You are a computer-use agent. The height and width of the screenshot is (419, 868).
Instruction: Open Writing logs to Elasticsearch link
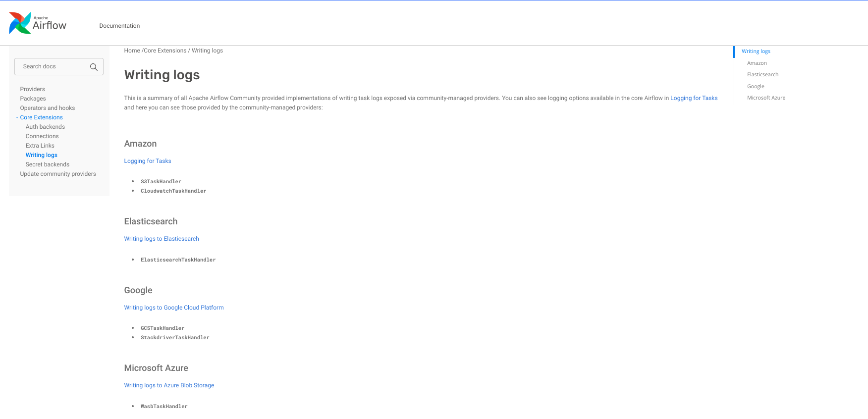(x=162, y=239)
